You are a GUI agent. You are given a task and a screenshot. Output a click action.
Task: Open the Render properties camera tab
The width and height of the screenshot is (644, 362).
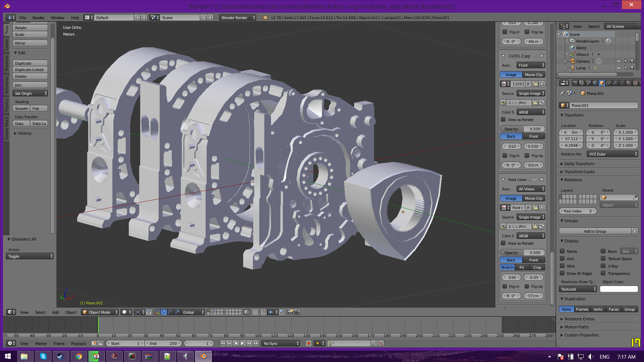pos(575,83)
